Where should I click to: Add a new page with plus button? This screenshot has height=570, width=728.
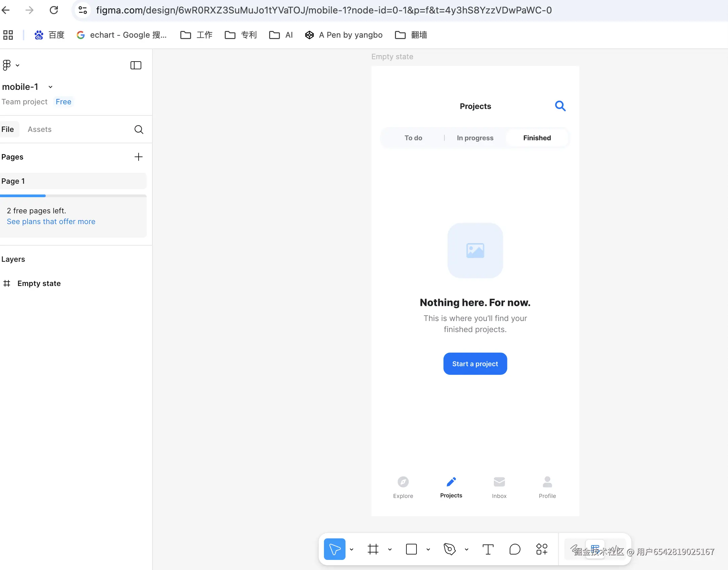(x=139, y=157)
